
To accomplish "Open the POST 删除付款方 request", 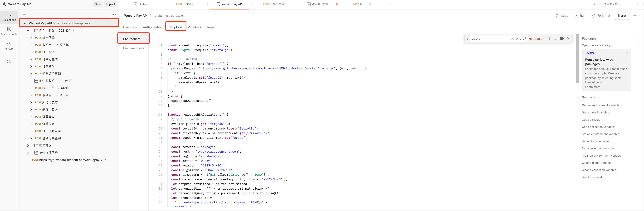I will [50, 109].
